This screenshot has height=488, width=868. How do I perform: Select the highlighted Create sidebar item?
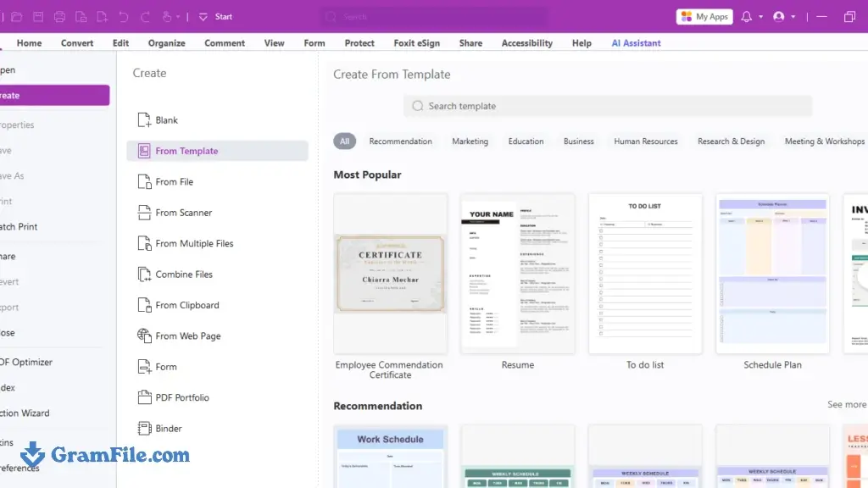pyautogui.click(x=55, y=95)
